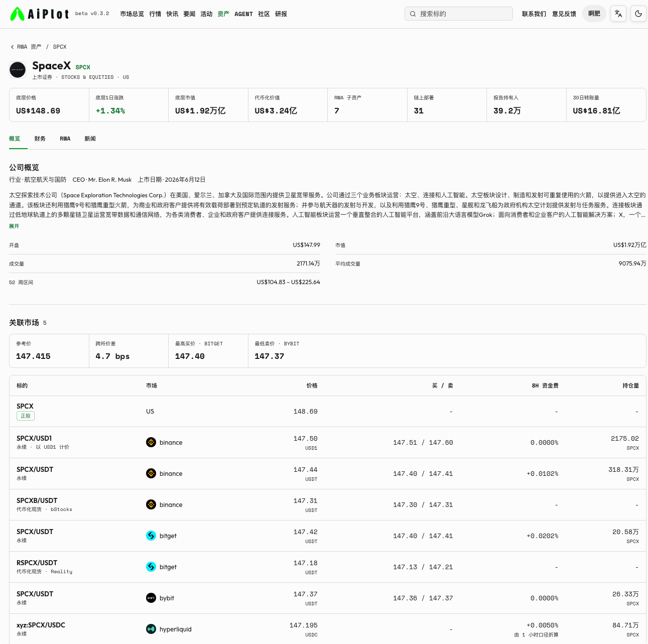Click the back chevron beside RWA 资产

12,47
